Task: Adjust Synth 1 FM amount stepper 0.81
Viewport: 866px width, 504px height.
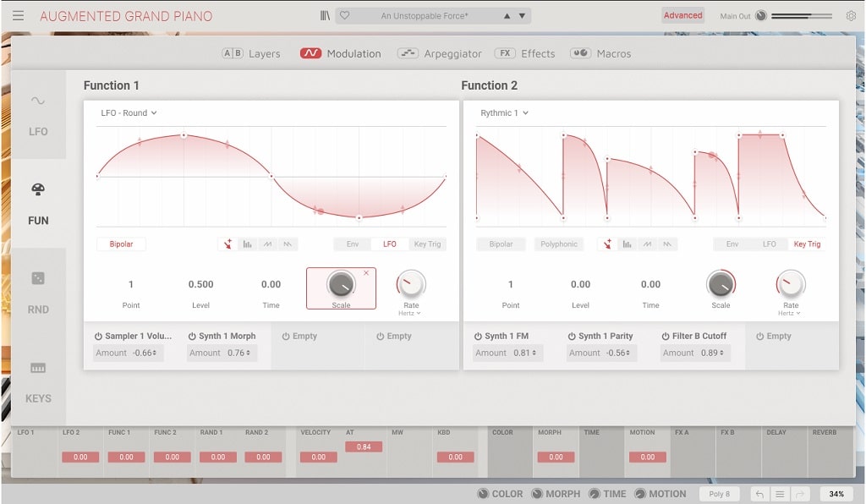Action: tap(507, 353)
